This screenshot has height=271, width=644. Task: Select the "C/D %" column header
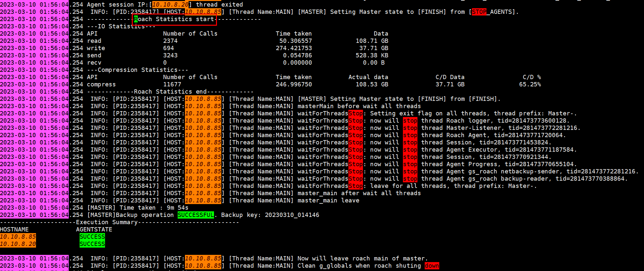[x=532, y=77]
